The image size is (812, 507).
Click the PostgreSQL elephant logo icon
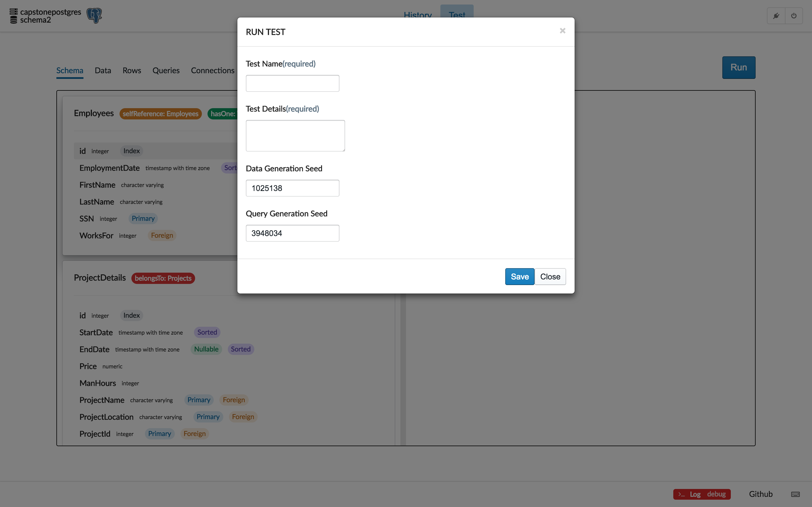click(x=94, y=15)
